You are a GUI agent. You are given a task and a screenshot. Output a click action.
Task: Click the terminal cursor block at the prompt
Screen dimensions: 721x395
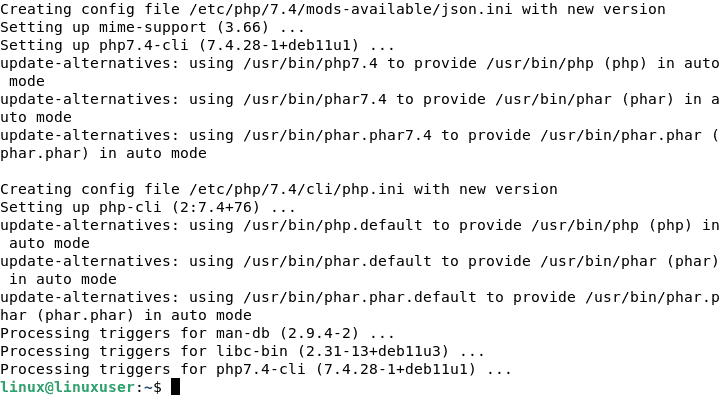point(175,387)
